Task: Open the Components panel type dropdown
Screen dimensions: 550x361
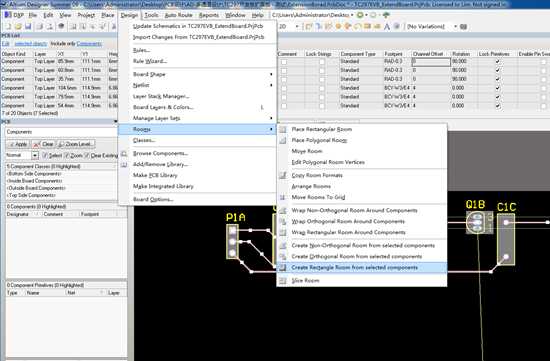Action: click(x=61, y=132)
